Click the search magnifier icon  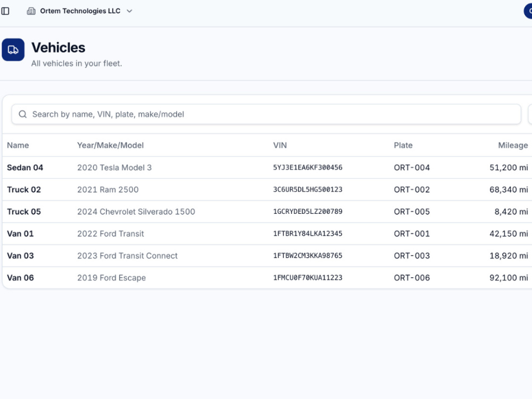(23, 114)
